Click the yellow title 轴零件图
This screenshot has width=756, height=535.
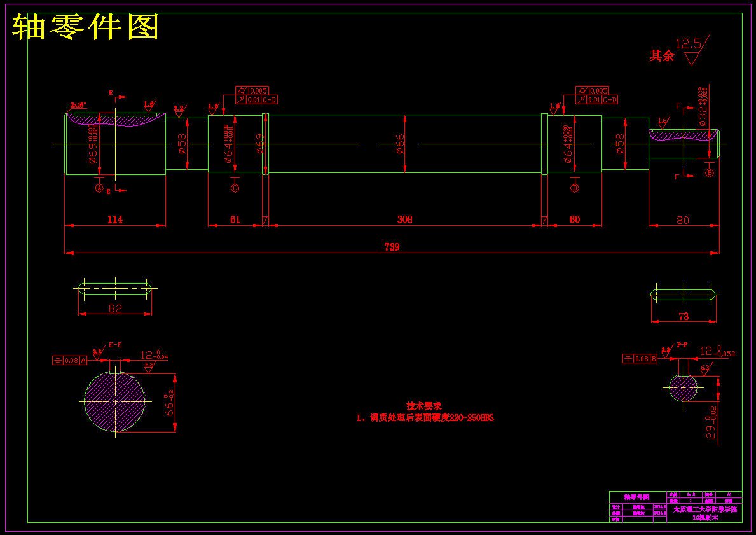tap(85, 27)
